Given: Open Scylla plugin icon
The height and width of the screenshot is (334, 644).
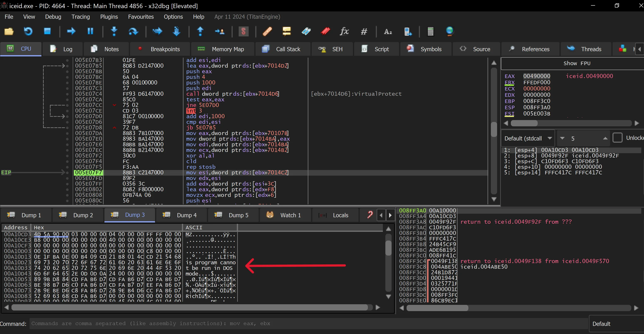Looking at the screenshot, I should click(x=243, y=31).
